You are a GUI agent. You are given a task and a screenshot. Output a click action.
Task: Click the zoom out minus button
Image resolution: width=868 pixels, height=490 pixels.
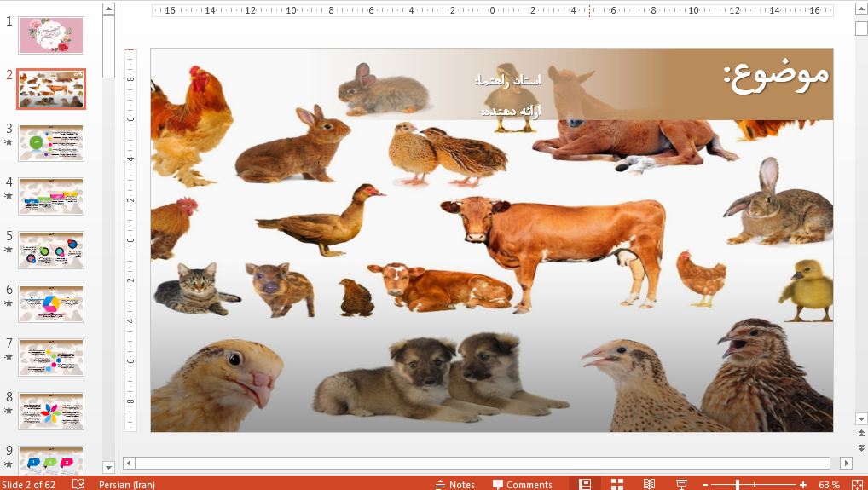point(704,484)
